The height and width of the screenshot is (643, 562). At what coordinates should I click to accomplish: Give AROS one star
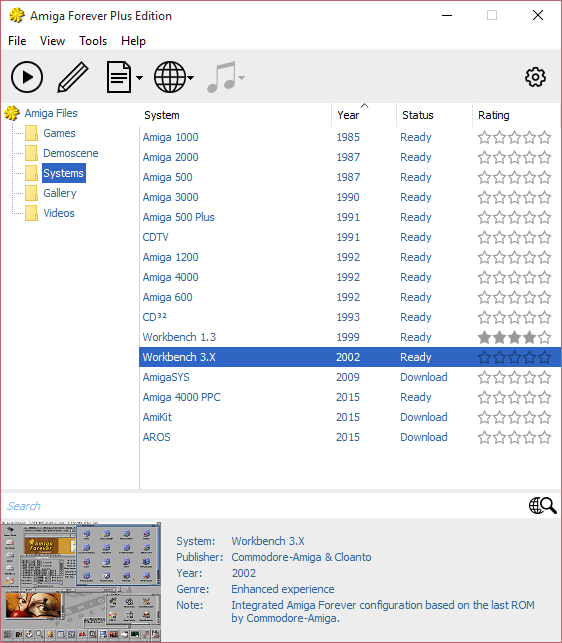point(484,438)
